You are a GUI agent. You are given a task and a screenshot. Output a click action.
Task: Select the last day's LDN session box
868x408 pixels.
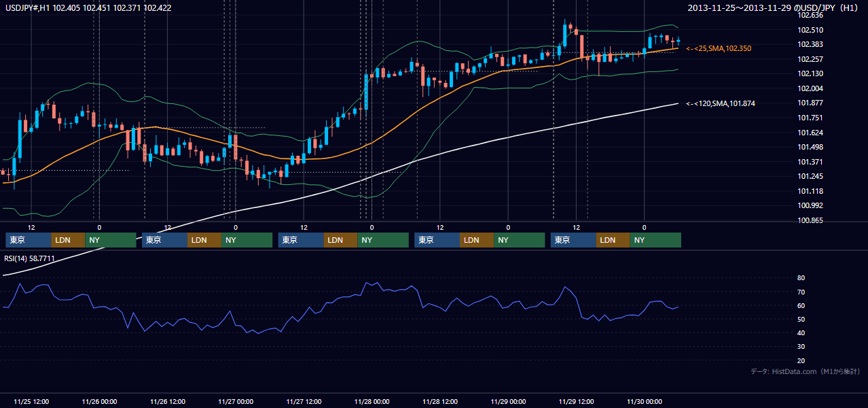pos(613,240)
